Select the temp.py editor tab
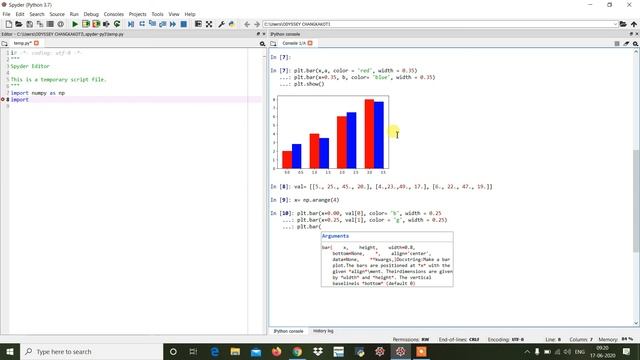Screen dimensions: 640x360 (23, 43)
